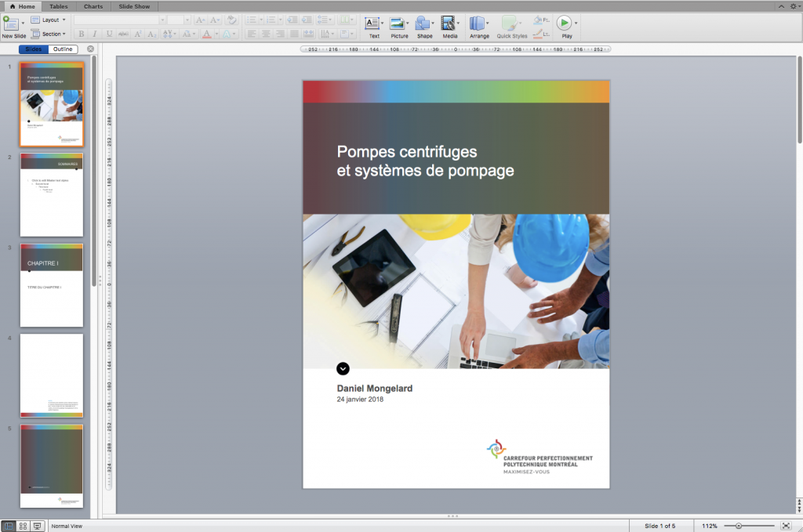Center the text
This screenshot has width=803, height=532.
pyautogui.click(x=266, y=34)
